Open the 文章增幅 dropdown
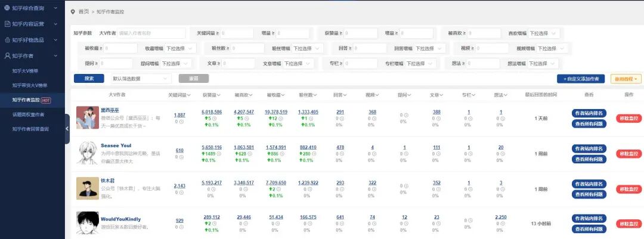The image size is (644, 239). click(x=298, y=64)
